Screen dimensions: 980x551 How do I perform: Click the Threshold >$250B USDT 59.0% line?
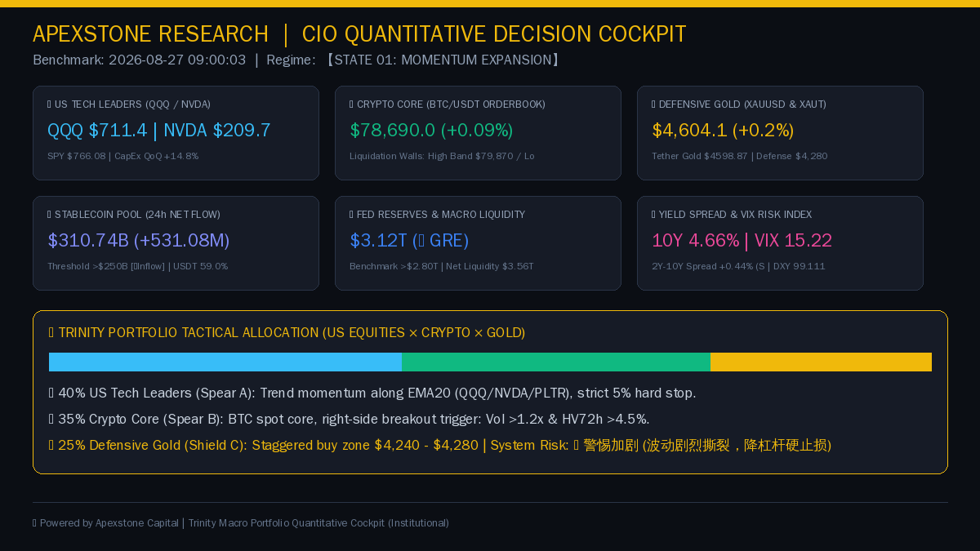coord(138,266)
